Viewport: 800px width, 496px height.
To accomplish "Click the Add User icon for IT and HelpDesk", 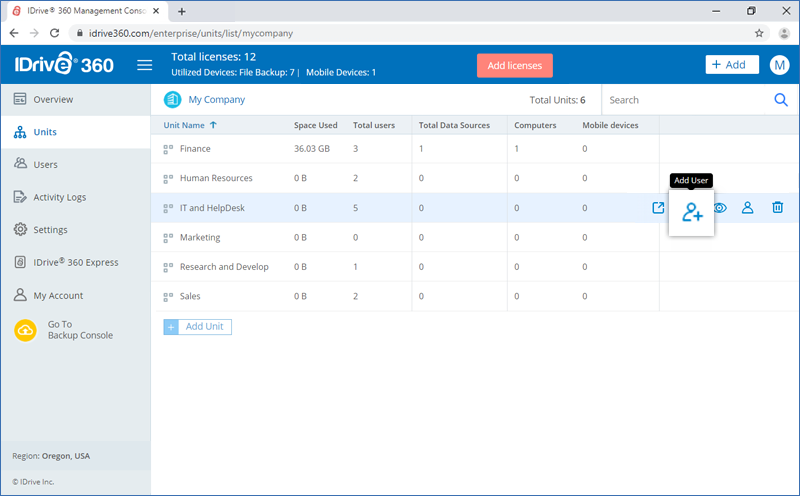I will [692, 212].
